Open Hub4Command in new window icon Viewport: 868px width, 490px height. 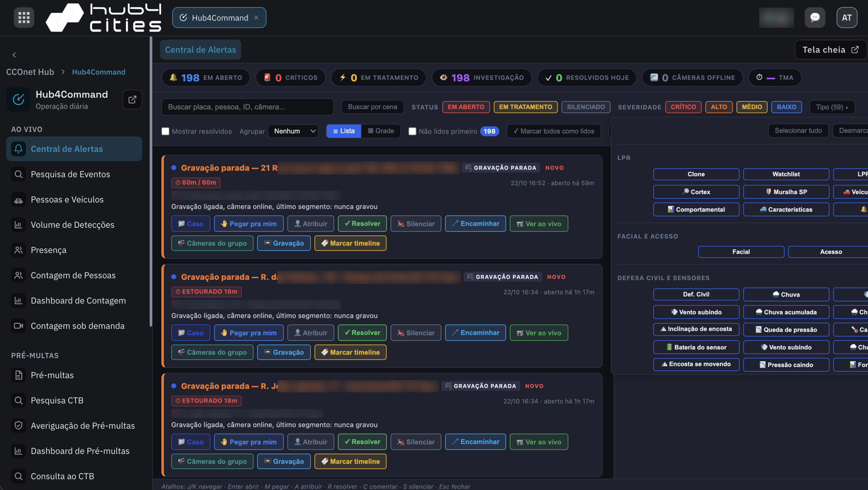point(132,99)
